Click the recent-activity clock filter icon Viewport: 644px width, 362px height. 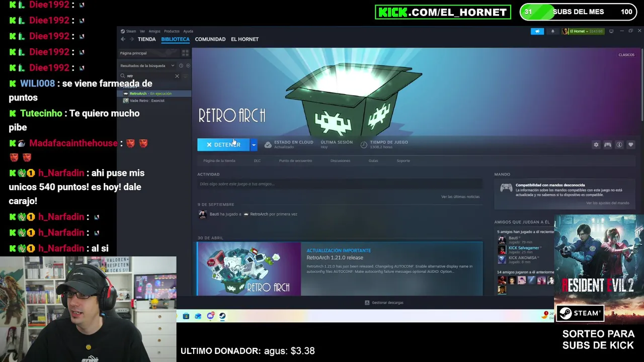click(x=181, y=65)
